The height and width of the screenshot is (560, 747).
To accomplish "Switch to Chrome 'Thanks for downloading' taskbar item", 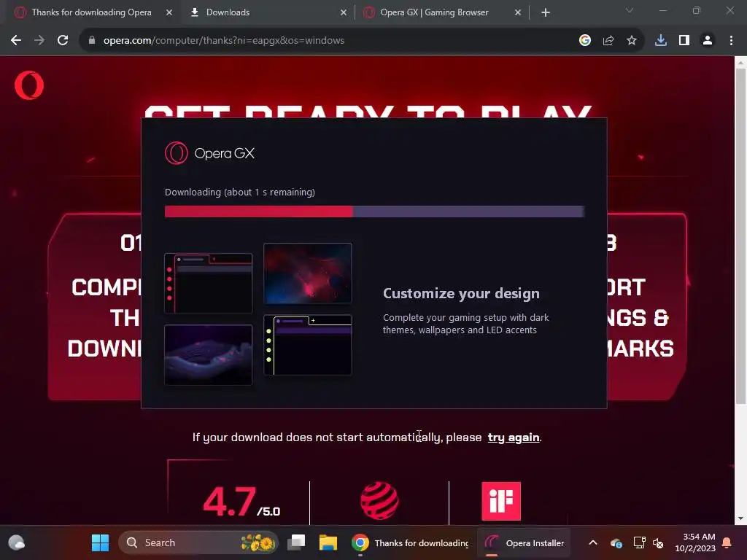I will [411, 542].
